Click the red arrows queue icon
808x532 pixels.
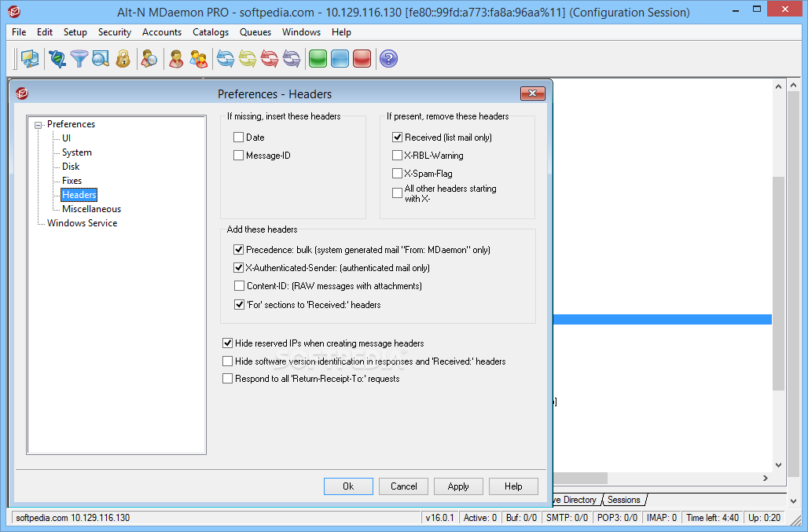270,59
